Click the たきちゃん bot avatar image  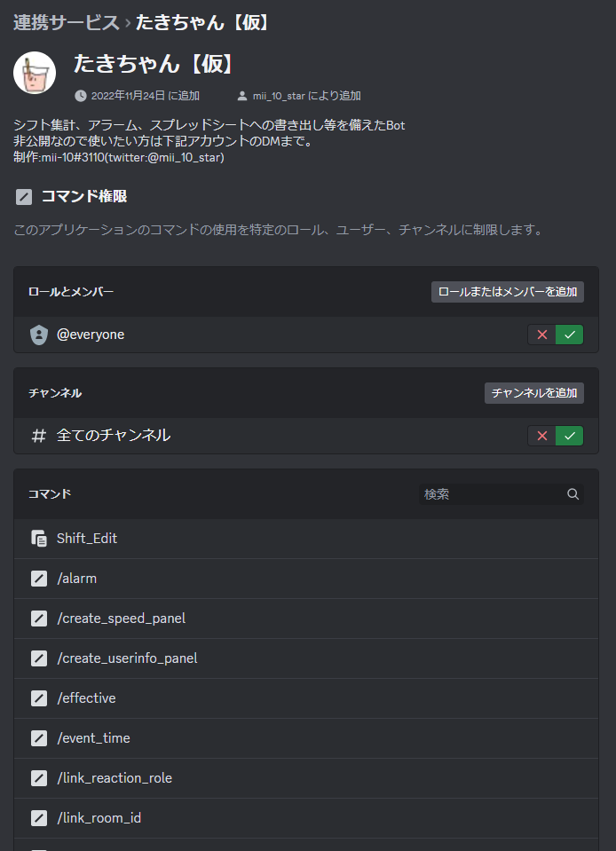35,73
